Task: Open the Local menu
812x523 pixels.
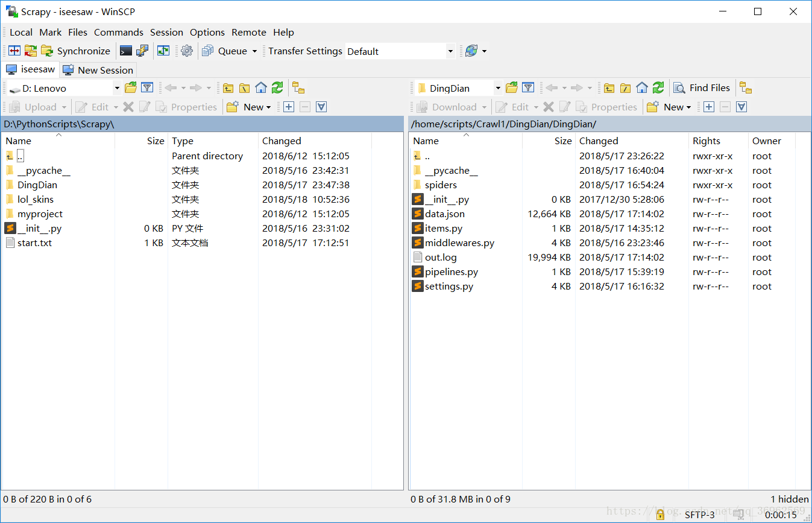Action: (x=21, y=33)
